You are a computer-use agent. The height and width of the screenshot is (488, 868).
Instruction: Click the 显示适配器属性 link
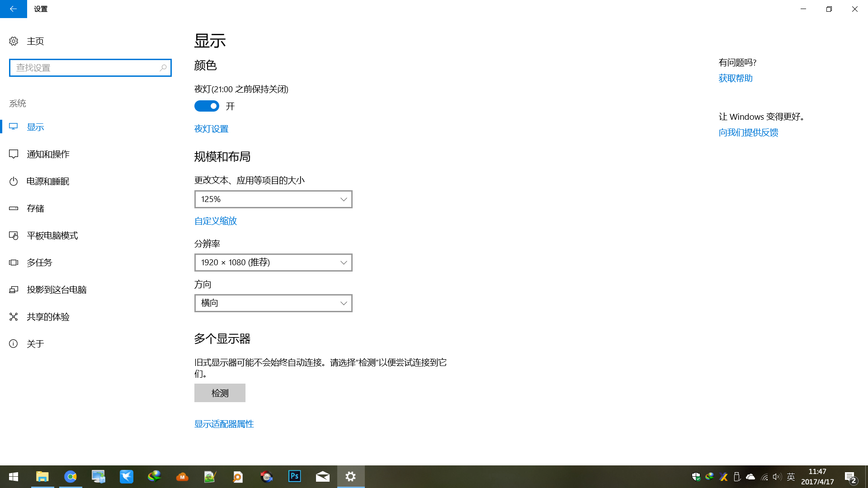click(224, 424)
